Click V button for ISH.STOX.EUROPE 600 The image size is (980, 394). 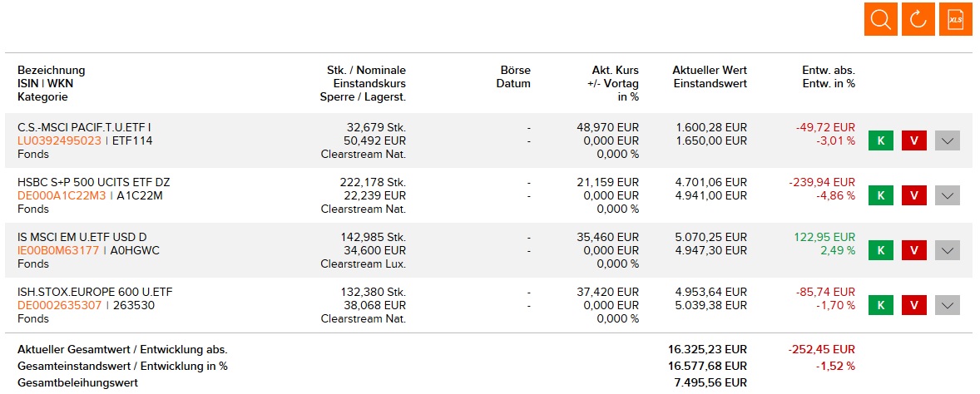[914, 305]
